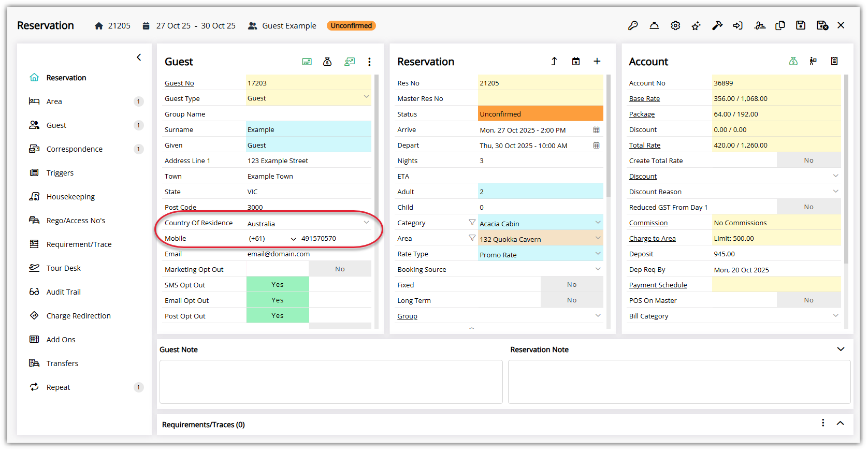Open the Rate Type dropdown
Image resolution: width=868 pixels, height=451 pixels.
pos(598,253)
